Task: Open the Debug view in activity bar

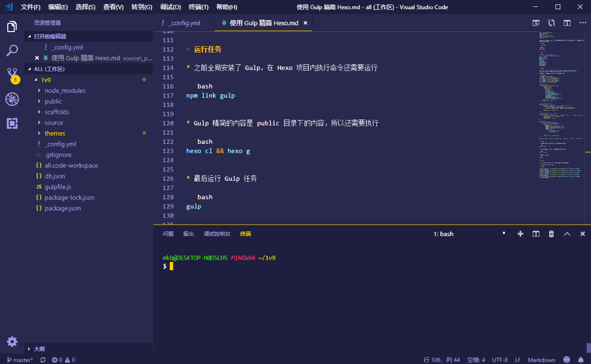Action: pos(12,100)
